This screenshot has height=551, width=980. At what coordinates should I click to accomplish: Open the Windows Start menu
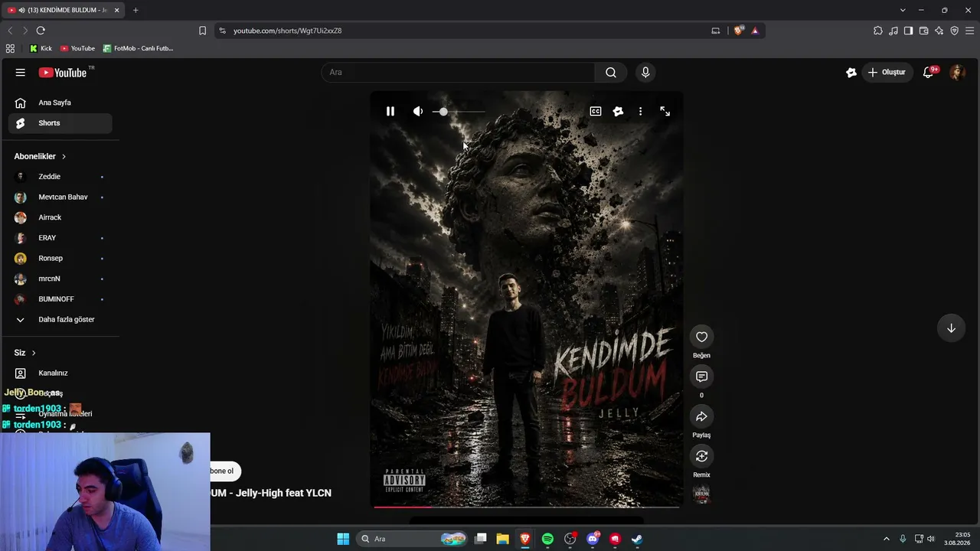(343, 539)
